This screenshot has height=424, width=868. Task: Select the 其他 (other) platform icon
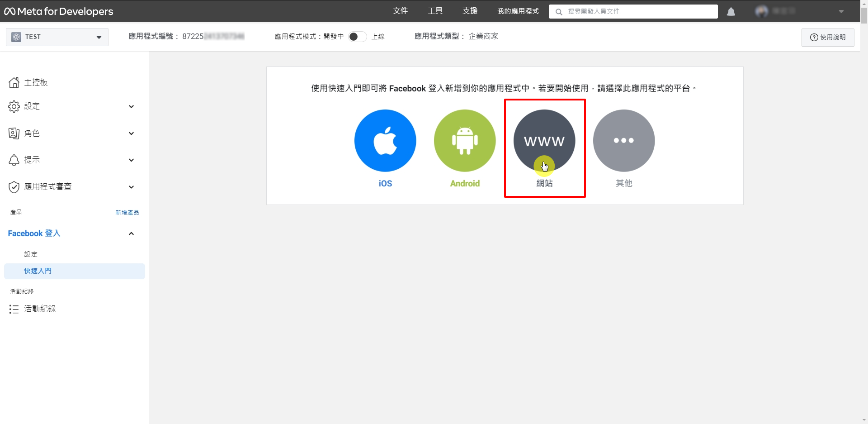coord(624,141)
